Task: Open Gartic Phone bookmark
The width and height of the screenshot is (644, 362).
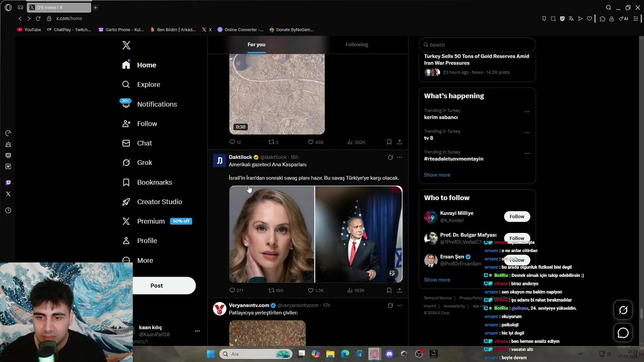Action: [121, 30]
